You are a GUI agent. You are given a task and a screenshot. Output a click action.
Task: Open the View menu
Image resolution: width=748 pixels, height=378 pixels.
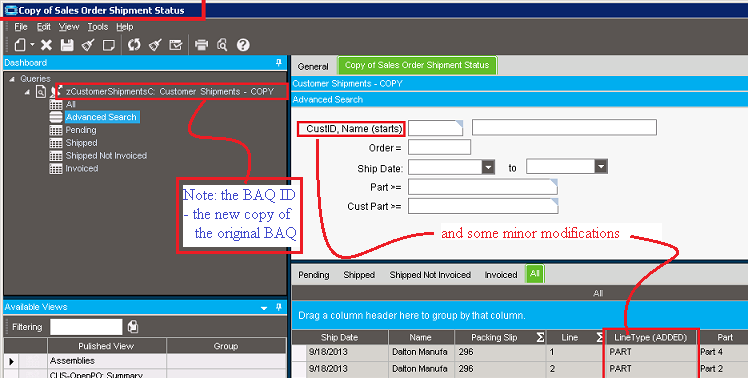tap(69, 27)
